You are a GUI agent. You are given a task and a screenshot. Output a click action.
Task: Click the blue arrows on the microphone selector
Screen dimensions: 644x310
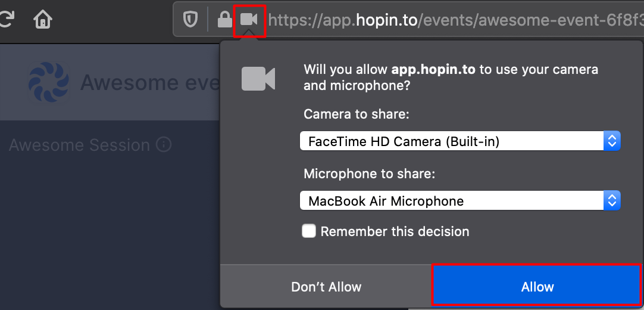pos(612,200)
